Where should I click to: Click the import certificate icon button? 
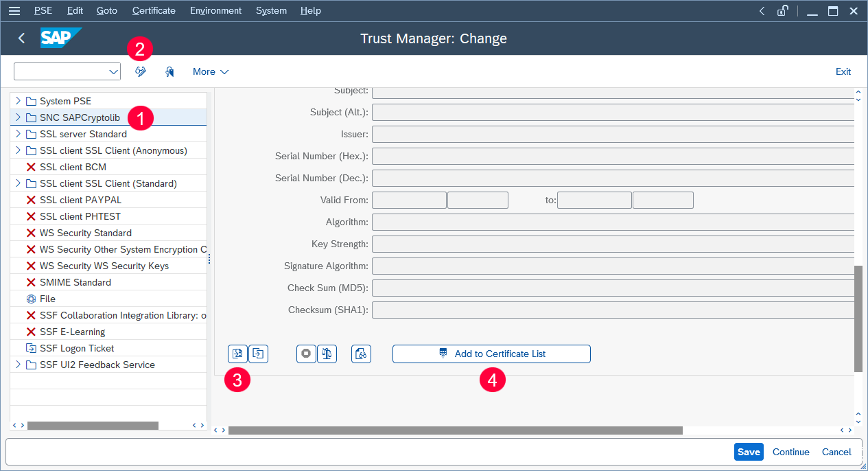click(x=237, y=354)
